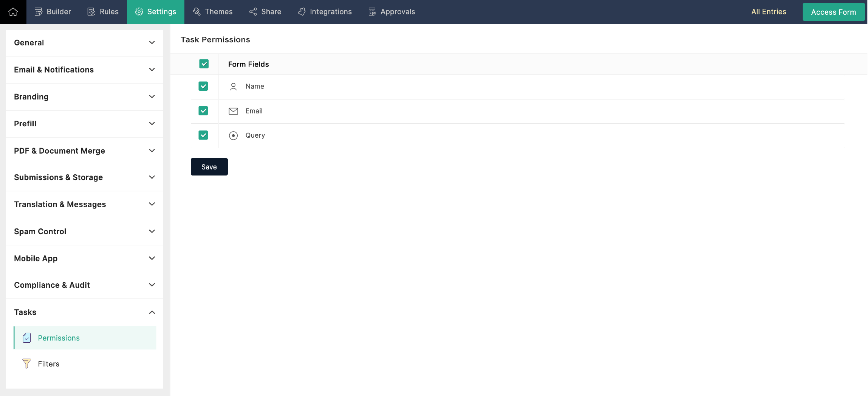Click the Filters funnel icon
Screen dimensions: 868x396
[26, 364]
